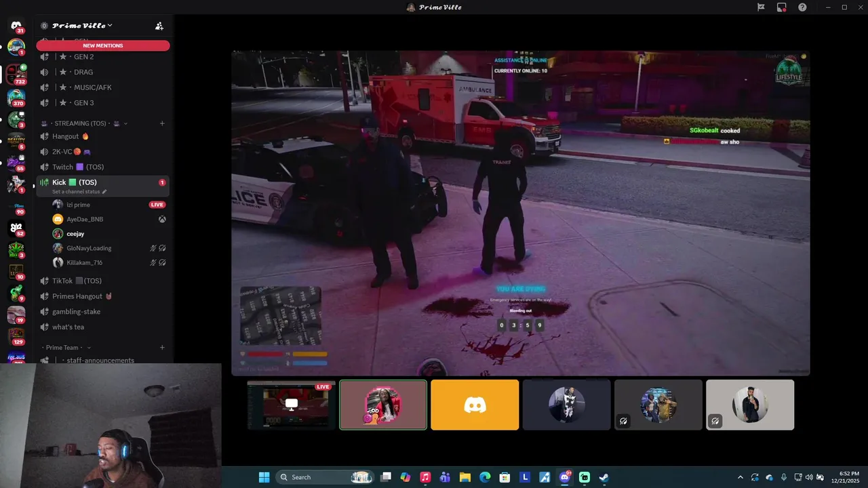The width and height of the screenshot is (868, 488).
Task: Click the Discord icon on the taskbar
Action: click(565, 477)
